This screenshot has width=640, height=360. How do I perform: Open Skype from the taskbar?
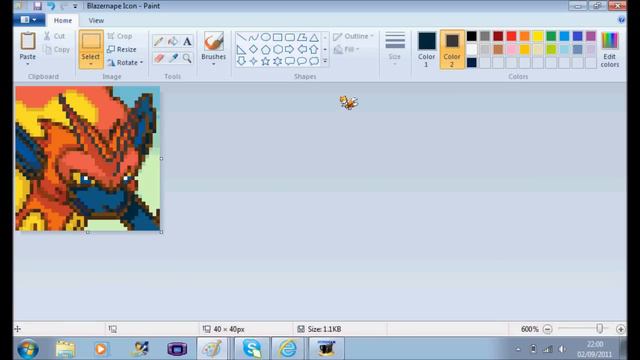click(251, 349)
